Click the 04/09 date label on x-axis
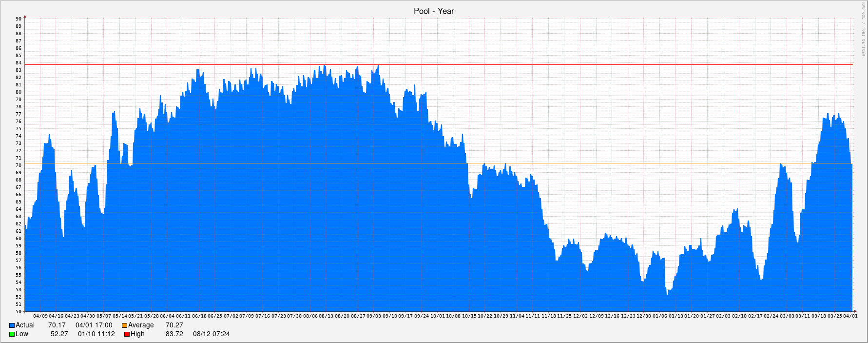 point(40,316)
